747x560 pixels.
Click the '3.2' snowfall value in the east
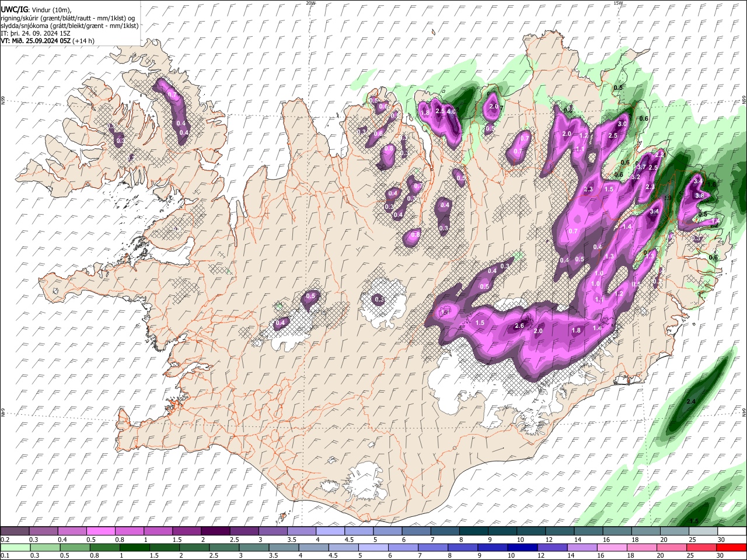coord(636,177)
